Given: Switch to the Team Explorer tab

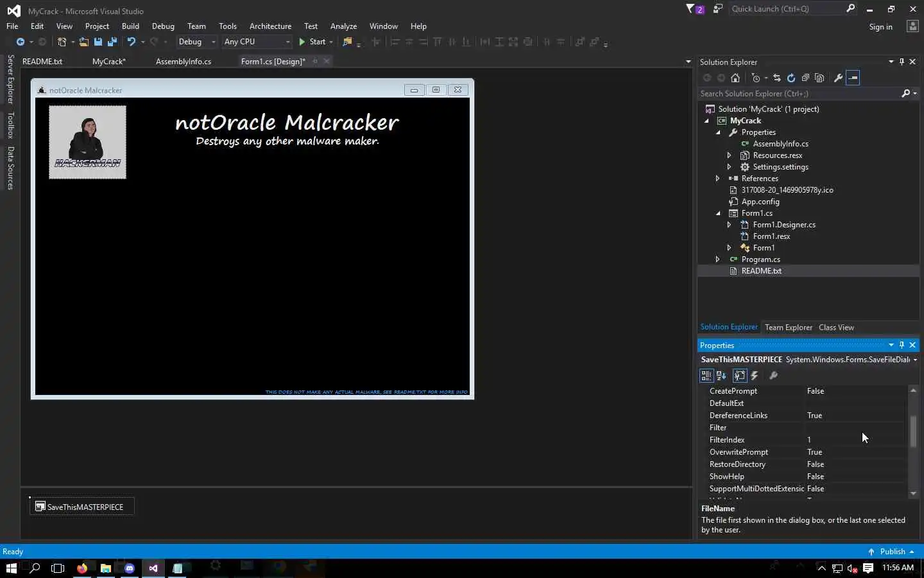Looking at the screenshot, I should (x=789, y=328).
